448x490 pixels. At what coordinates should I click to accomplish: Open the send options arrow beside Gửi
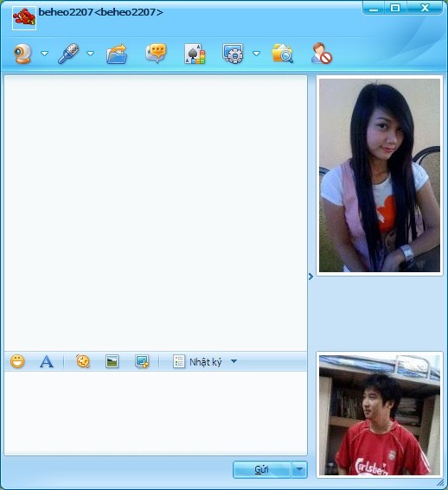[x=299, y=469]
